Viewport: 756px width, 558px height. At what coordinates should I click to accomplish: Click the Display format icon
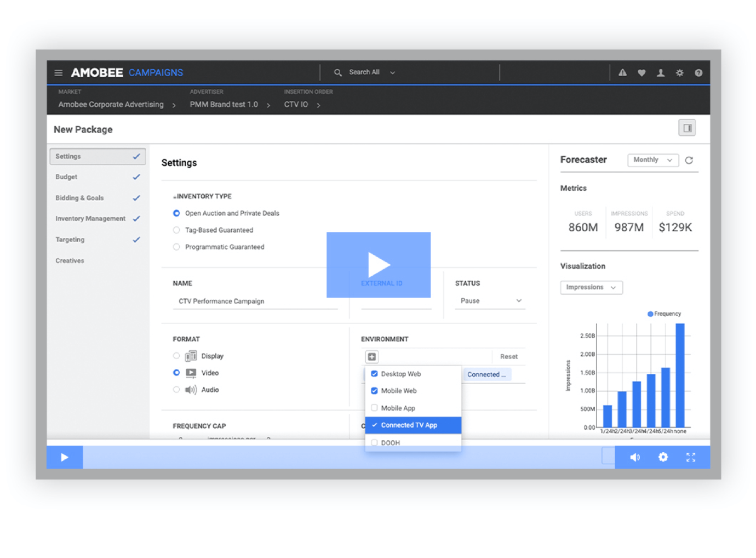[x=191, y=356]
